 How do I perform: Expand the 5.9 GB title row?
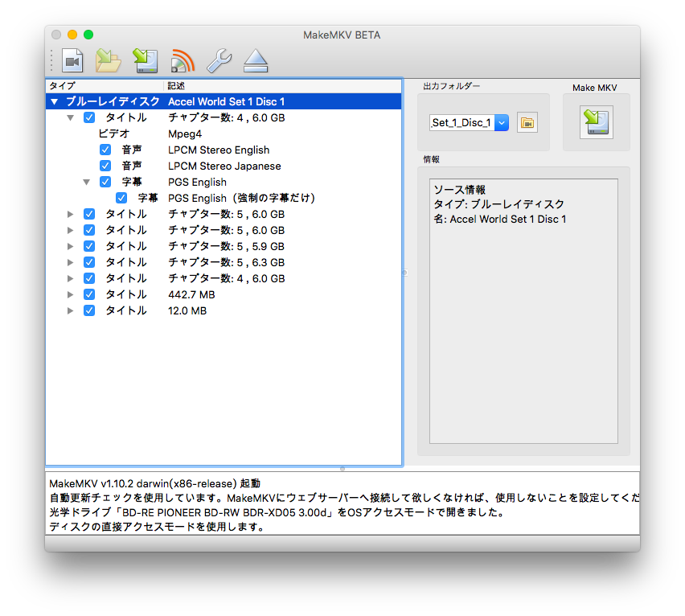coord(71,247)
